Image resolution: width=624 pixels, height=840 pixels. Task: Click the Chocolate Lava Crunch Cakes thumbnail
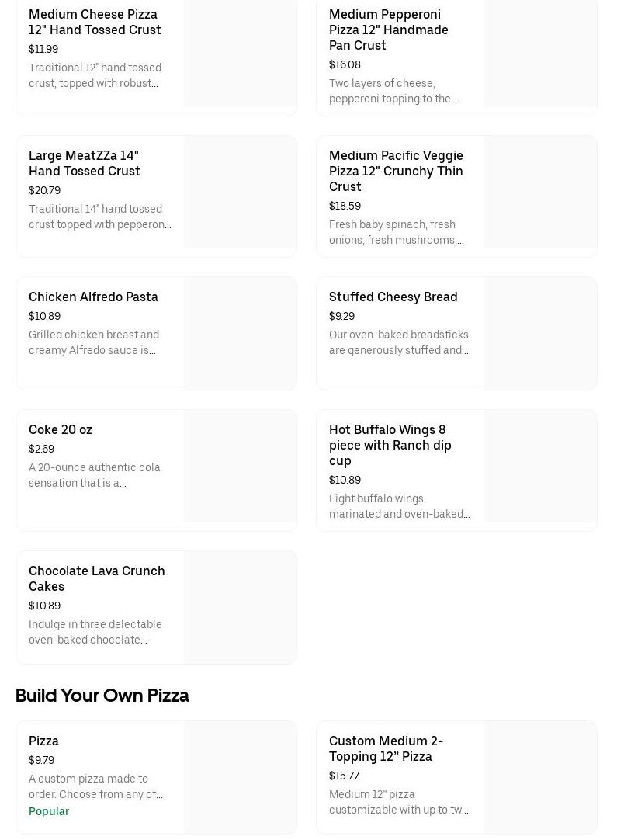(240, 607)
